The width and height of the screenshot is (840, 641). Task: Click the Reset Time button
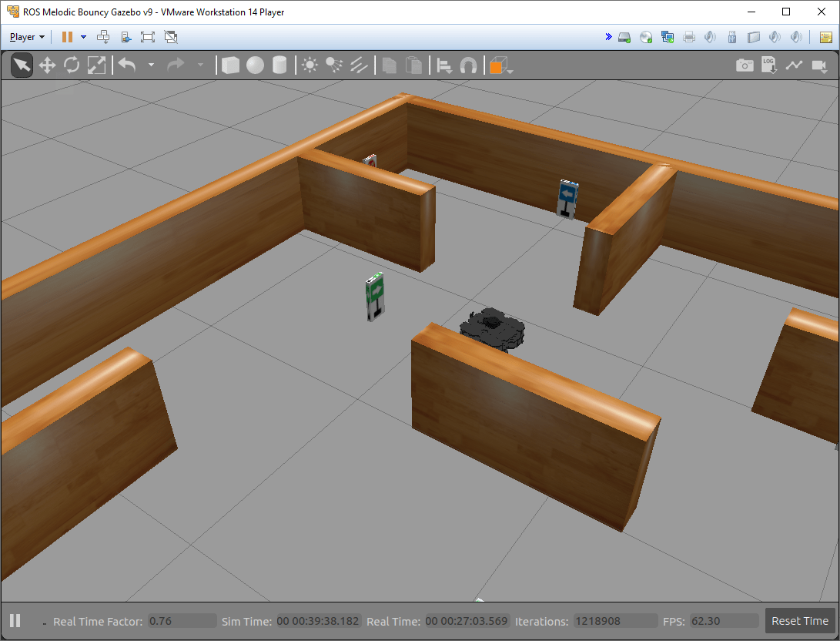800,621
